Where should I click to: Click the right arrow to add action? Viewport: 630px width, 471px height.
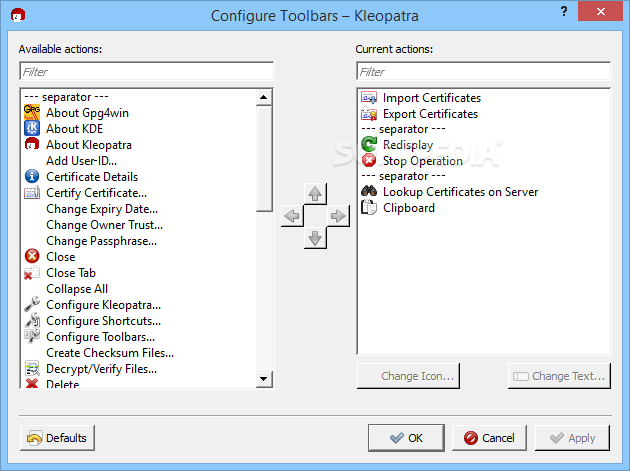[x=338, y=216]
